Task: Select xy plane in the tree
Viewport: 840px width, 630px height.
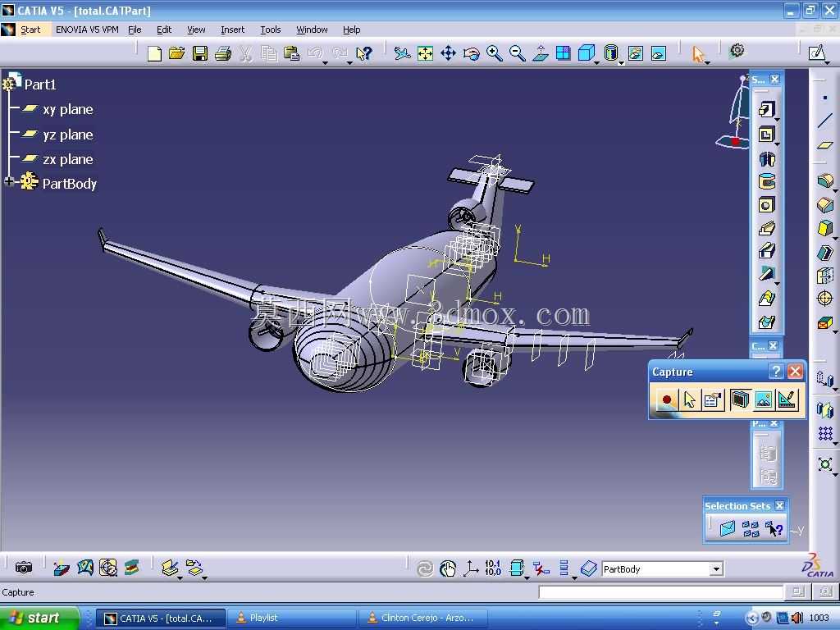Action: [67, 109]
